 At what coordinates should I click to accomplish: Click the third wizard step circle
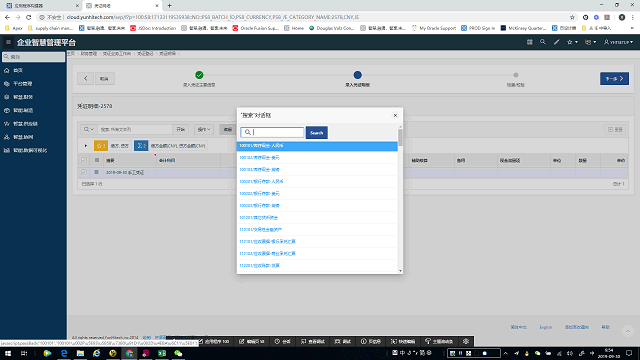coord(516,75)
